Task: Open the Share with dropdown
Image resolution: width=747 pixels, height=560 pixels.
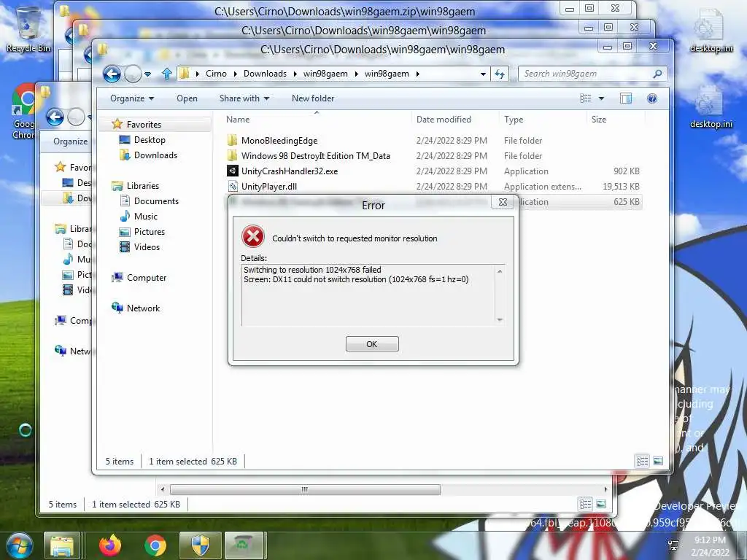Action: (x=244, y=98)
